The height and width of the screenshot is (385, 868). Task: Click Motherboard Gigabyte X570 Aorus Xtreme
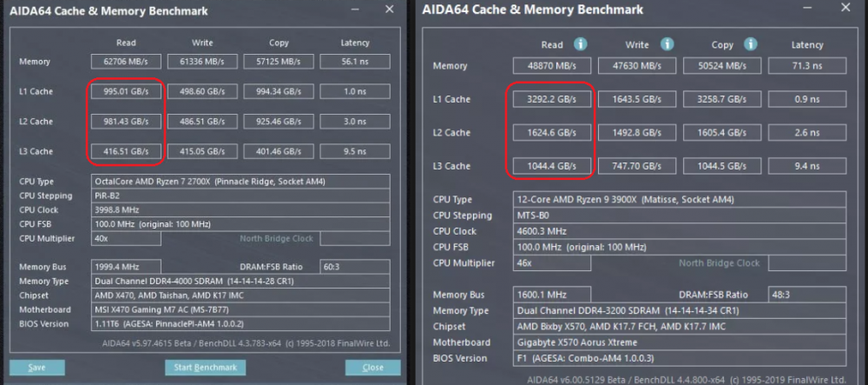[680, 342]
